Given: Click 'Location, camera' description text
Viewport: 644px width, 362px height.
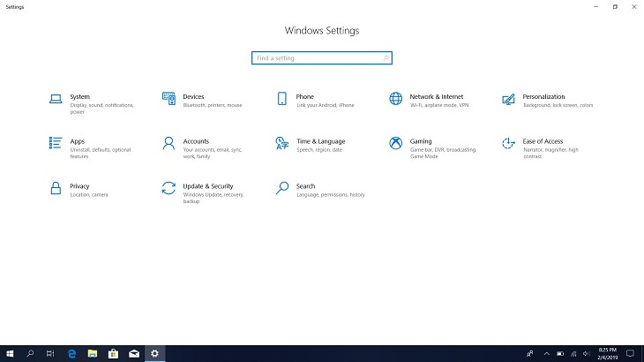Looking at the screenshot, I should pos(89,195).
